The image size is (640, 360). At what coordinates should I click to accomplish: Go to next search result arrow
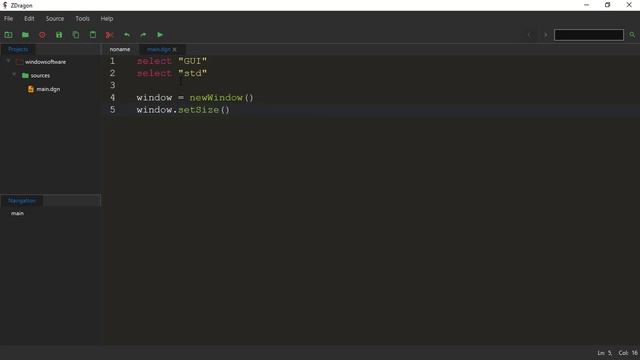(x=546, y=35)
